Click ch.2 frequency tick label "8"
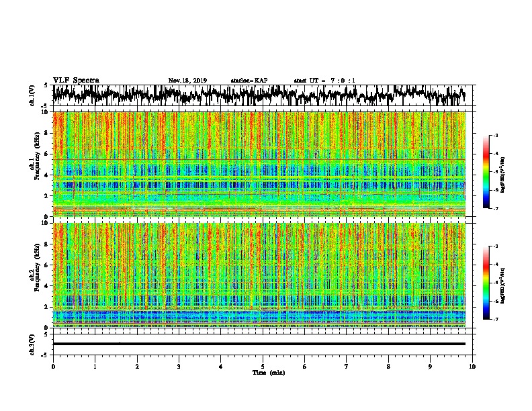 47,244
